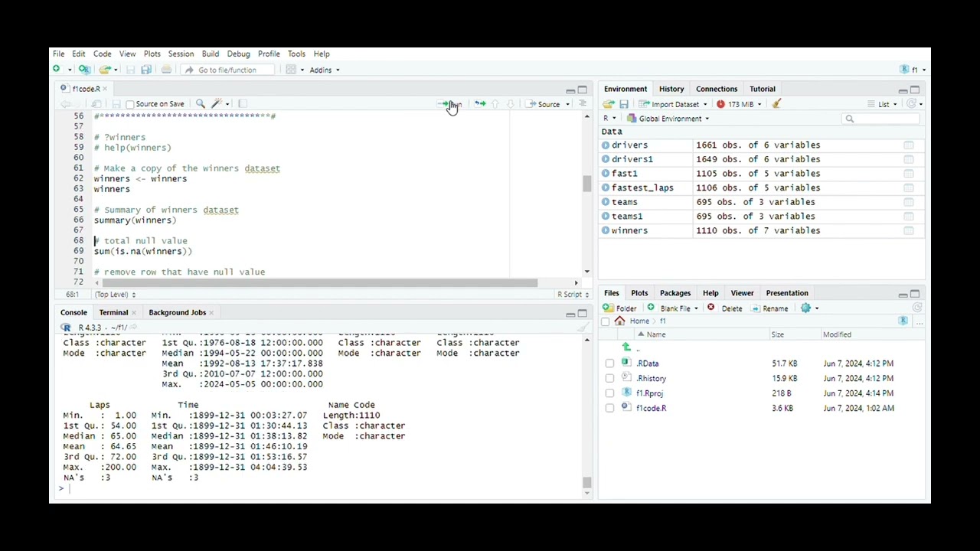980x551 pixels.
Task: Tick the checkbox next to .Rhistory
Action: [609, 379]
